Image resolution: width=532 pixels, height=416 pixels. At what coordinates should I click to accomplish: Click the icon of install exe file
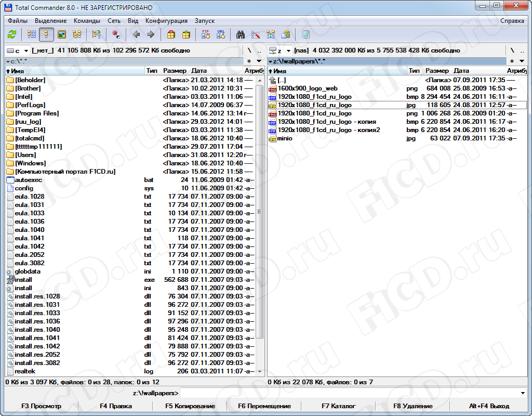10,280
